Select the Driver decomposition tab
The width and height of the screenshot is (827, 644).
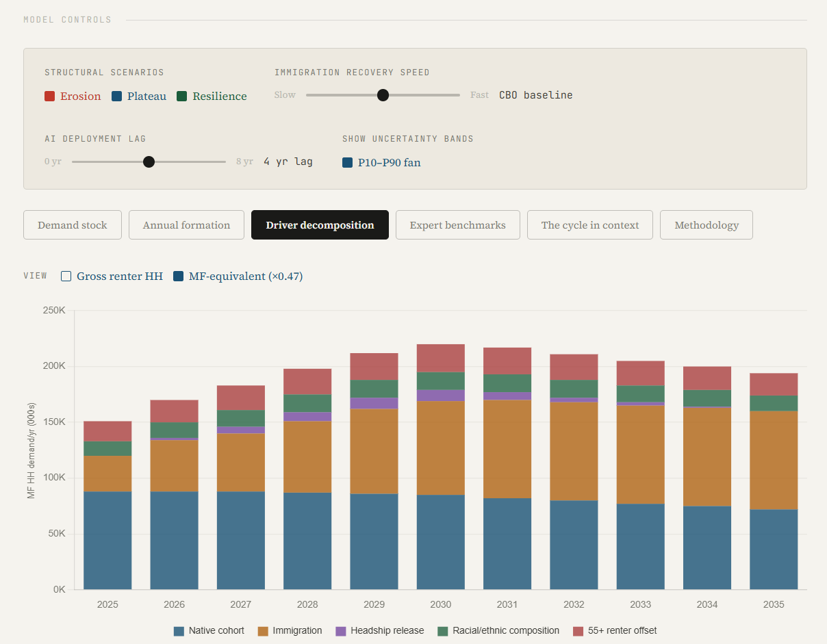pos(320,225)
